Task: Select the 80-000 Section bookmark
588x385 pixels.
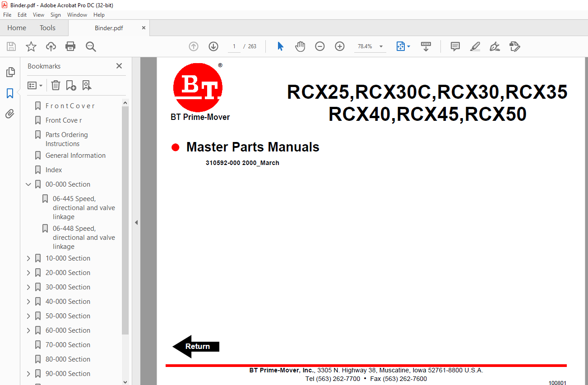Action: click(68, 359)
